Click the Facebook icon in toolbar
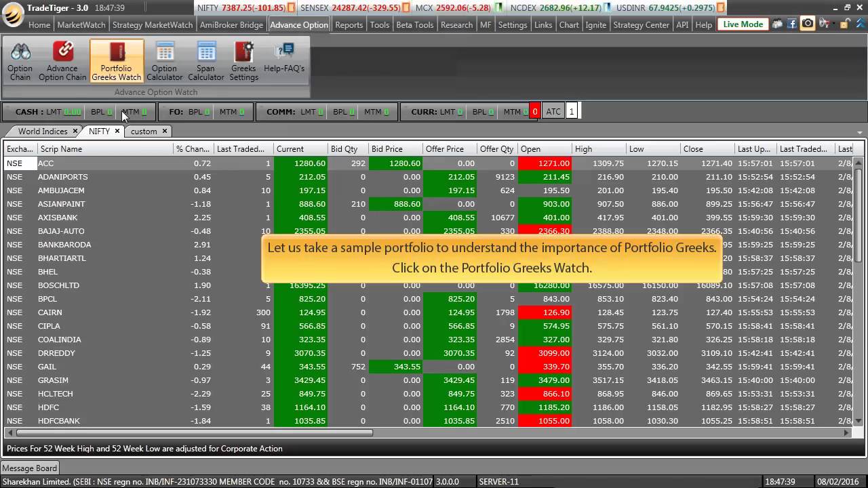Screen dimensions: 868x488 [791, 24]
